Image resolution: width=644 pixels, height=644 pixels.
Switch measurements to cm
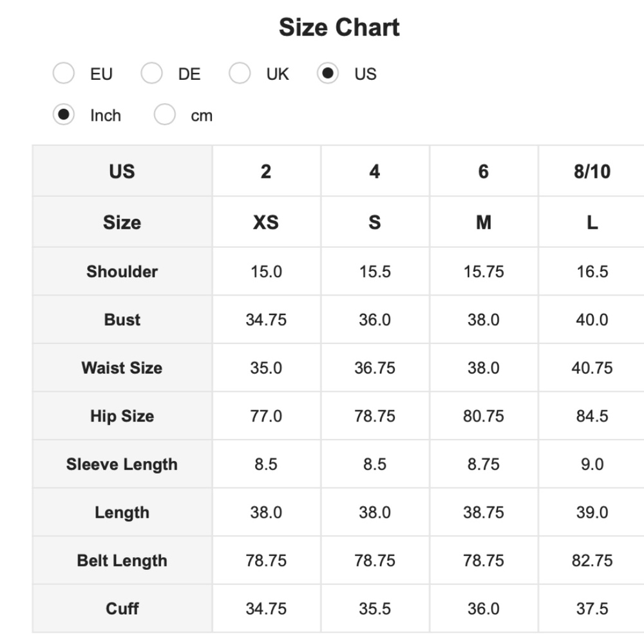coord(165,115)
